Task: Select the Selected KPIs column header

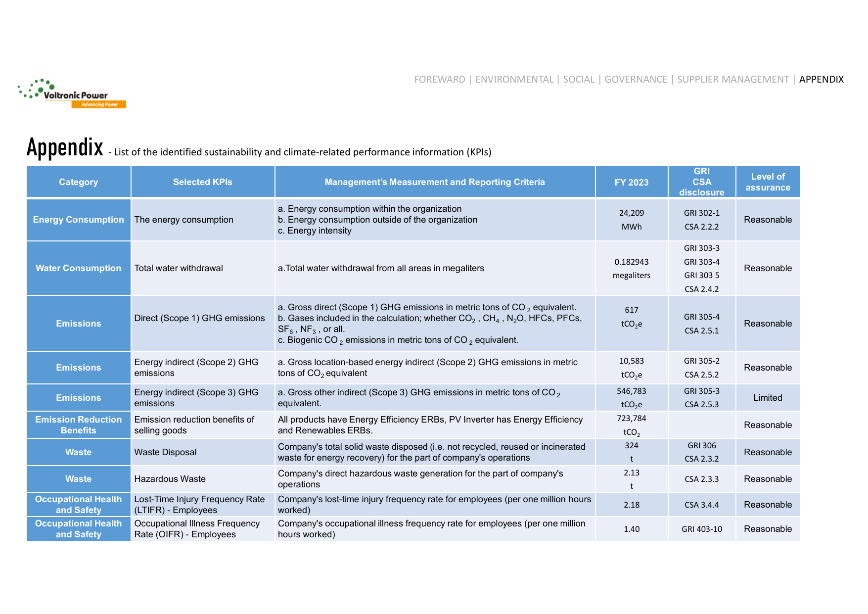Action: click(203, 182)
